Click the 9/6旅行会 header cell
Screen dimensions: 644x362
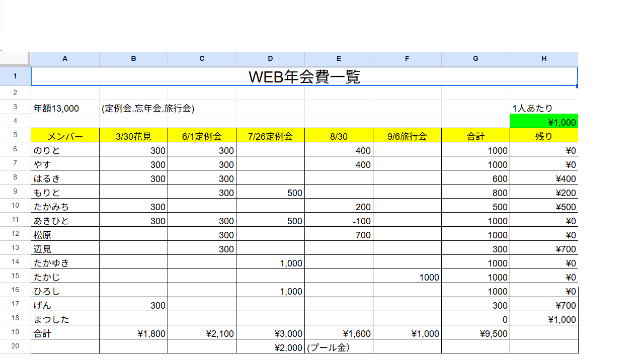[407, 136]
